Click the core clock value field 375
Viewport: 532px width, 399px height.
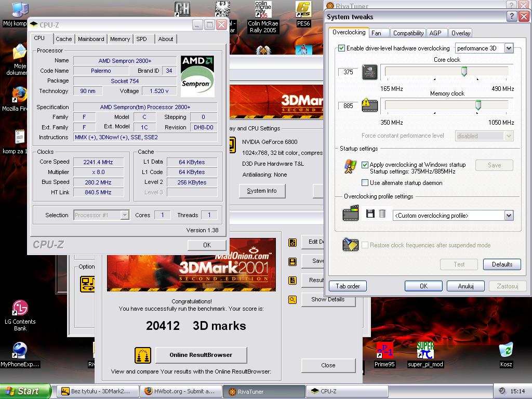(x=348, y=72)
